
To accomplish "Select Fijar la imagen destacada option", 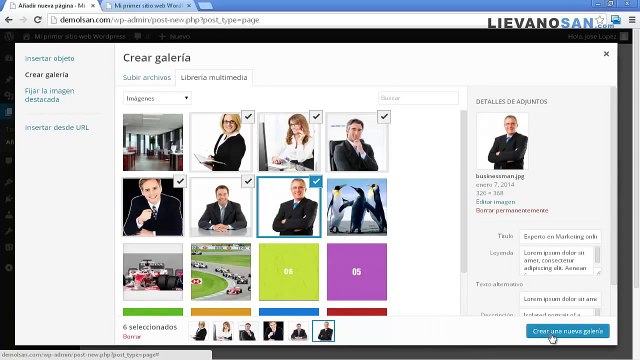I will (x=49, y=95).
